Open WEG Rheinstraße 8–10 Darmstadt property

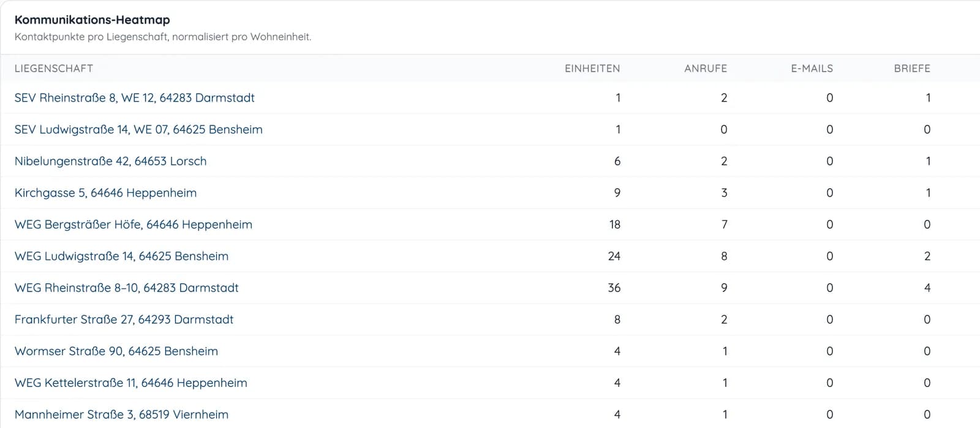point(127,288)
